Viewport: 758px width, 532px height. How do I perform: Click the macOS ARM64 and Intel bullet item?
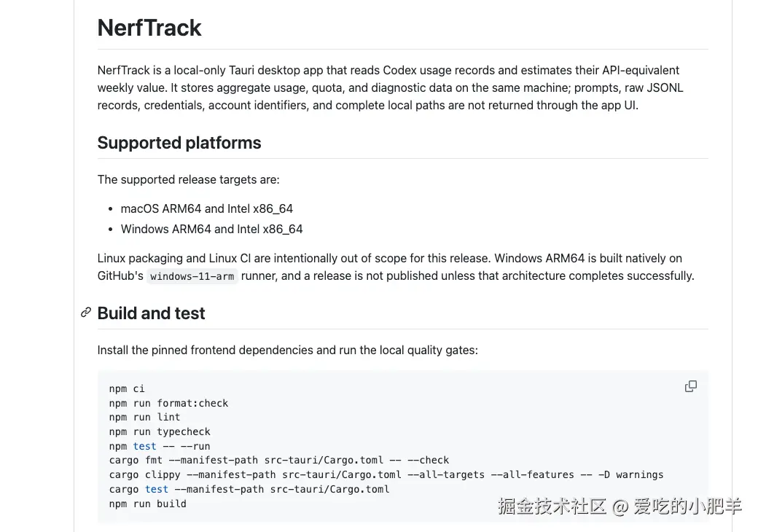(x=206, y=208)
